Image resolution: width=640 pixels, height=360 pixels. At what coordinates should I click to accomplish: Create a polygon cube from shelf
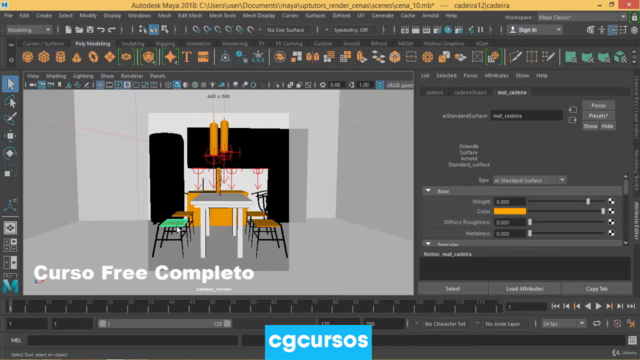point(44,57)
